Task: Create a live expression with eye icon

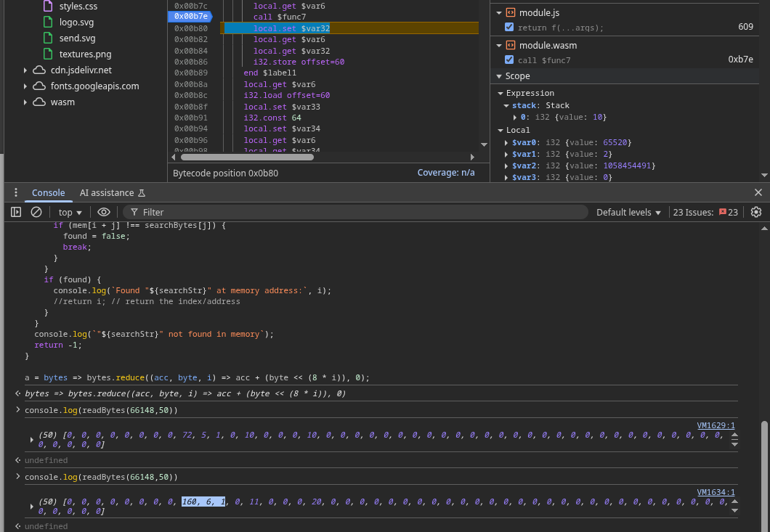Action: click(x=104, y=212)
